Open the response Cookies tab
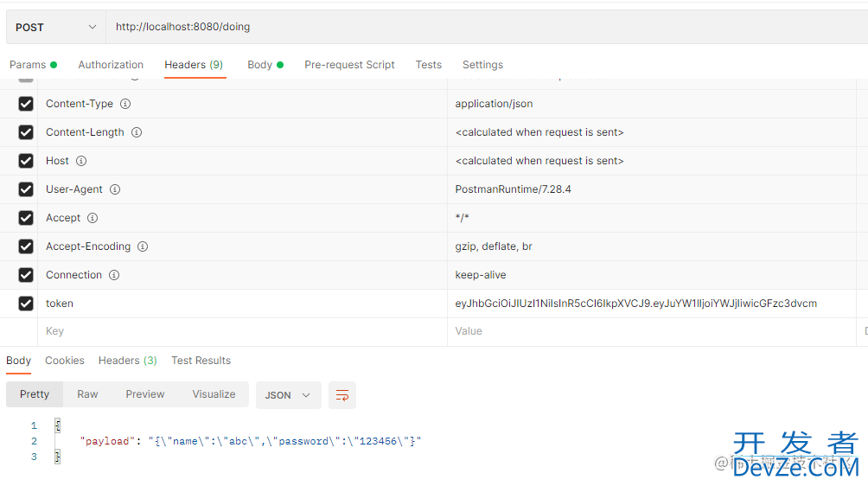Screen dimensions: 868x486 click(65, 361)
